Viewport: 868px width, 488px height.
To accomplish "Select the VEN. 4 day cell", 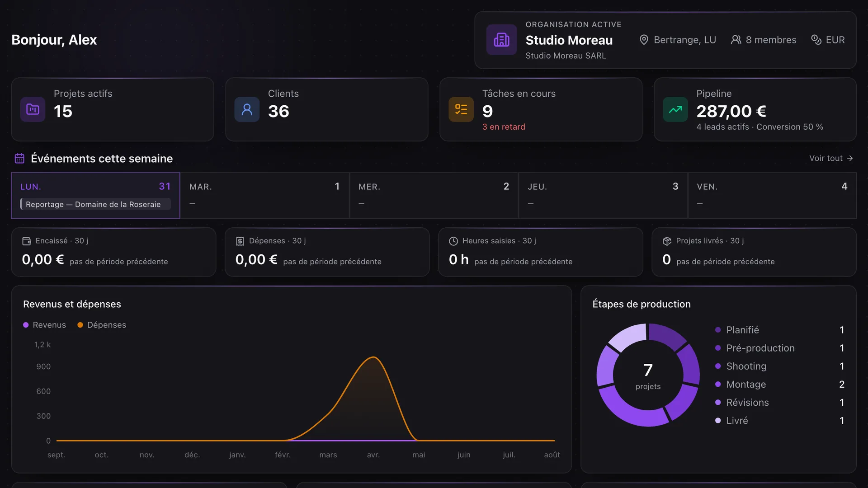I will click(772, 196).
